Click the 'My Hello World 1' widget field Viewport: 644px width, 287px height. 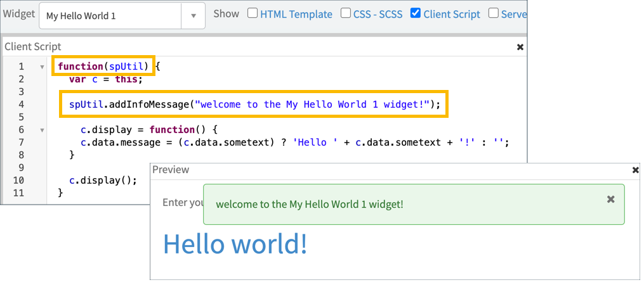tap(111, 16)
